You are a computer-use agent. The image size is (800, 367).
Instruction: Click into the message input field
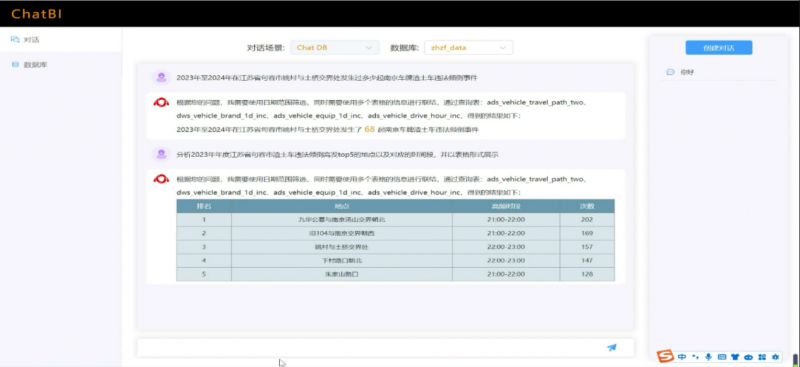click(370, 348)
